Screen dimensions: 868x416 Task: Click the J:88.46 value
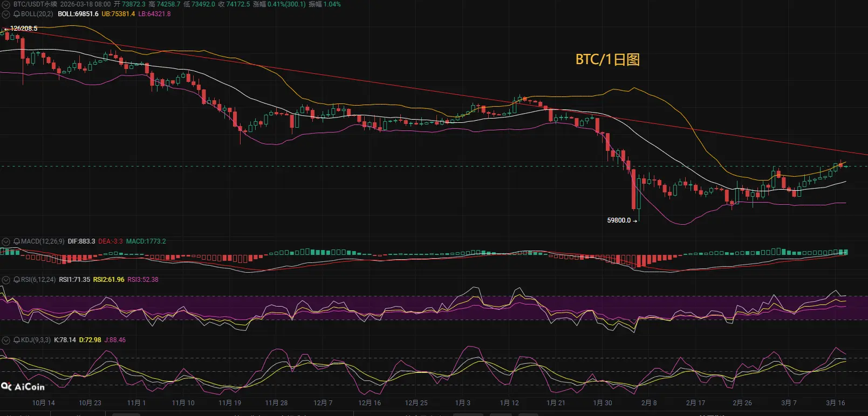coord(115,340)
